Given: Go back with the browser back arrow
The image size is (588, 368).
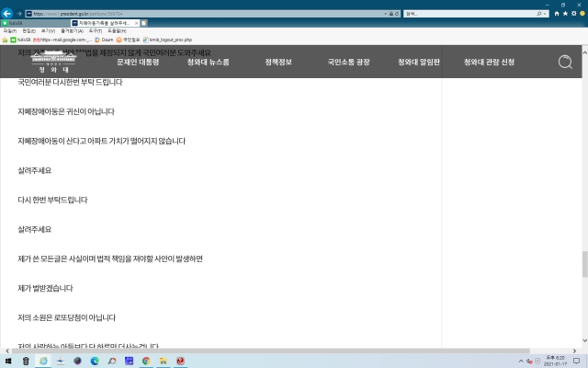Looking at the screenshot, I should (6, 14).
